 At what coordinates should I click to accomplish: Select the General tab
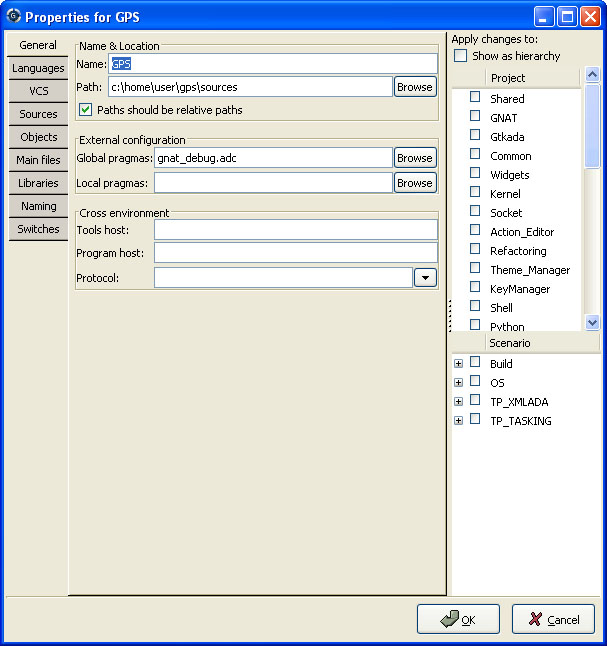point(38,45)
